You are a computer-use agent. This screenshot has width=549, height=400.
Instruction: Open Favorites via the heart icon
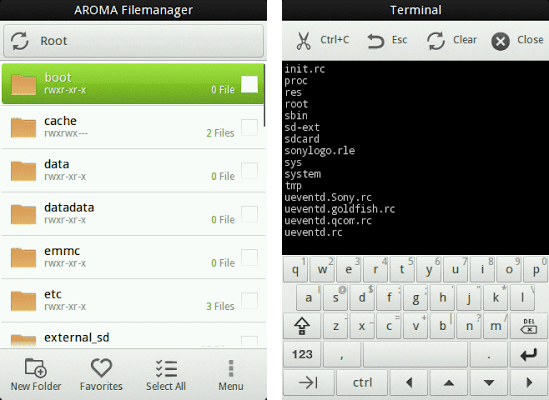pos(101,368)
